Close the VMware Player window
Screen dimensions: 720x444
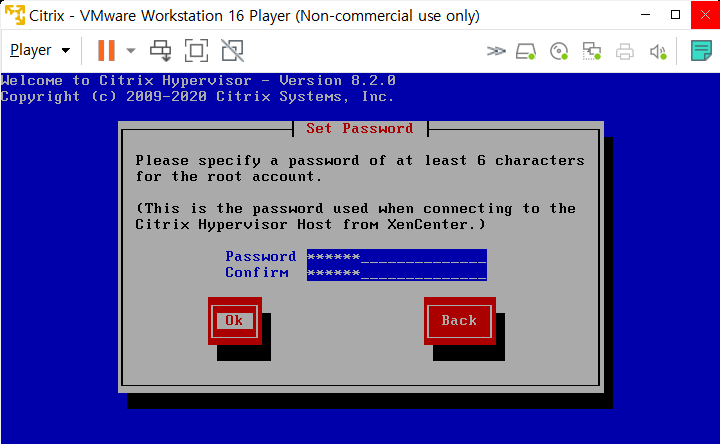[705, 15]
